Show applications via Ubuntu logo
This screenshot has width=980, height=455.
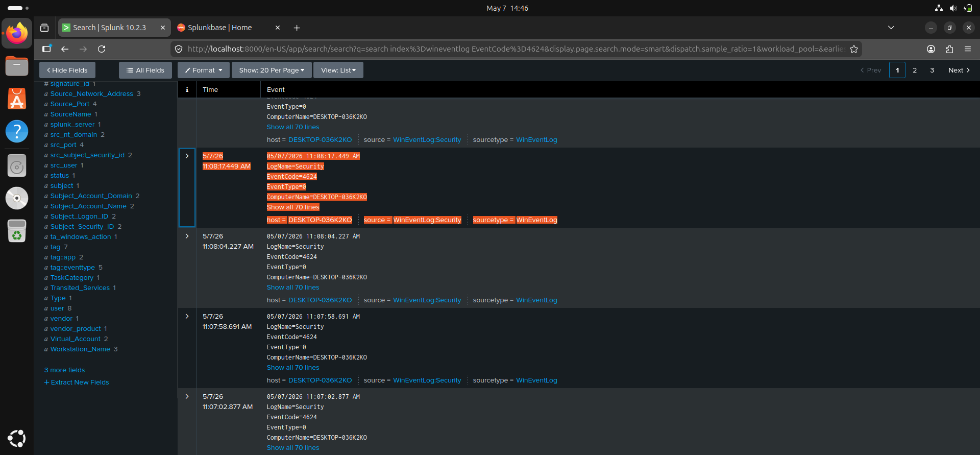[x=17, y=438]
